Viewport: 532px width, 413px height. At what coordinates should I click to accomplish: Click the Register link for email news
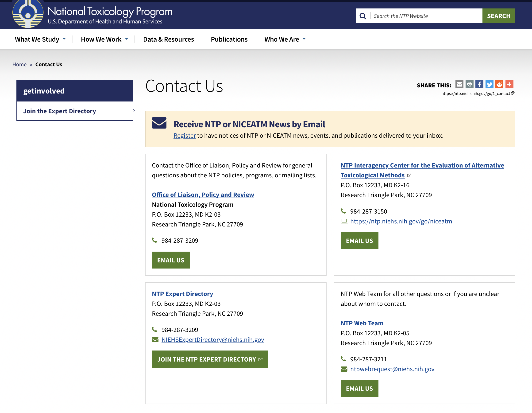[184, 136]
